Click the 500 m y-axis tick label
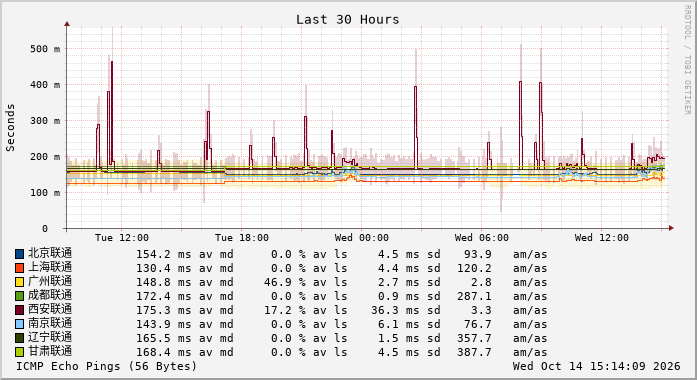The image size is (697, 380). coord(45,49)
